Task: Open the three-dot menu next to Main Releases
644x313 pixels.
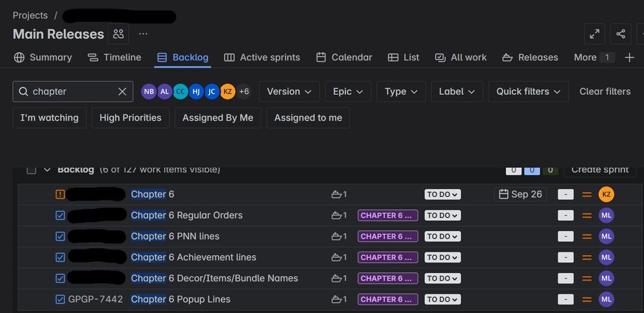Action: 143,34
